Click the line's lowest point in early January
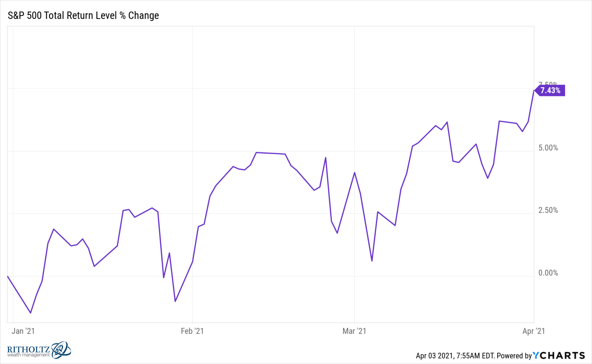The image size is (592, 364). click(31, 313)
